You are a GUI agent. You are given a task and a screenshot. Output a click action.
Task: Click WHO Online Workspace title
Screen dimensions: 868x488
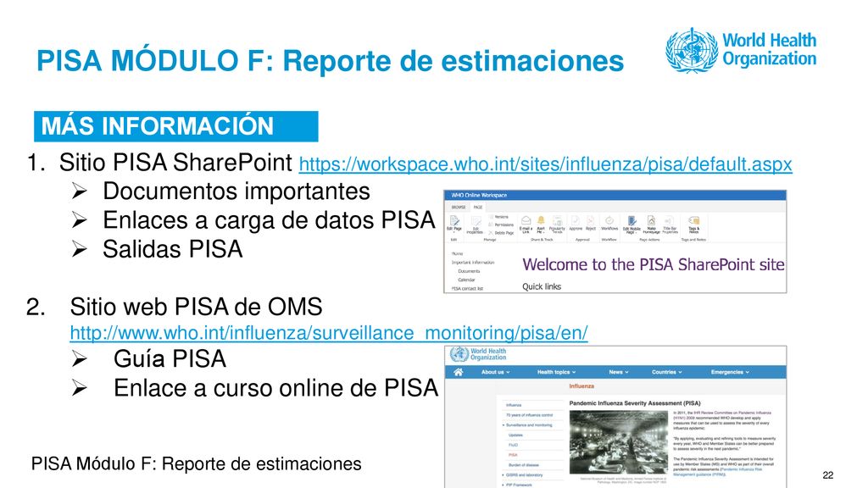[x=479, y=196]
